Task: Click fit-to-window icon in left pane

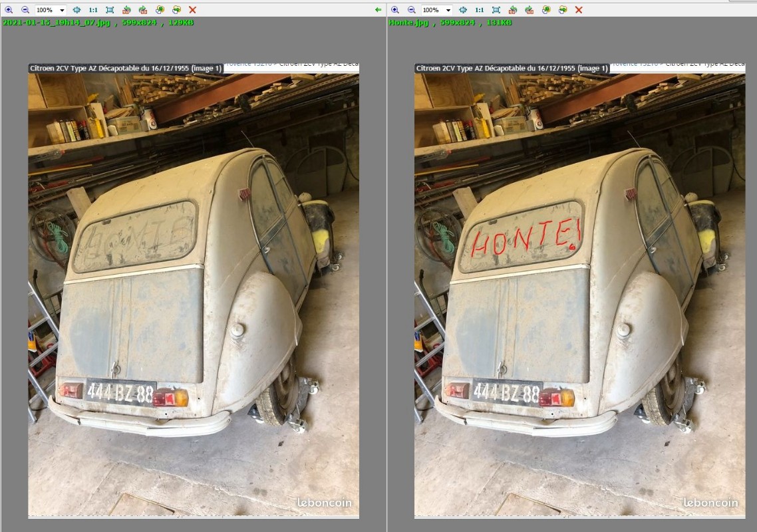Action: point(76,10)
